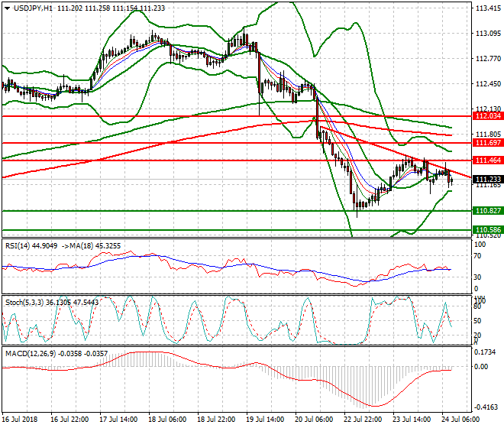Click the ->MA(18) 45.3255 label in RSI panel

click(91, 246)
